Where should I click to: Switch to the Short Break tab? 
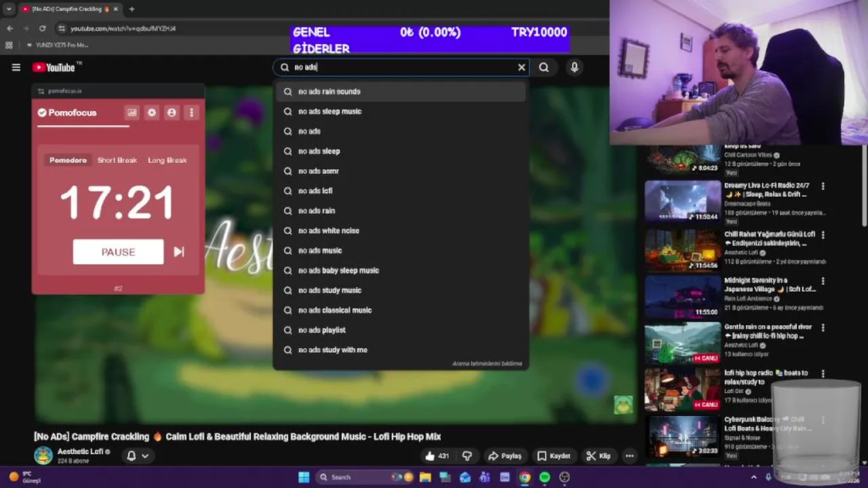[x=117, y=160]
